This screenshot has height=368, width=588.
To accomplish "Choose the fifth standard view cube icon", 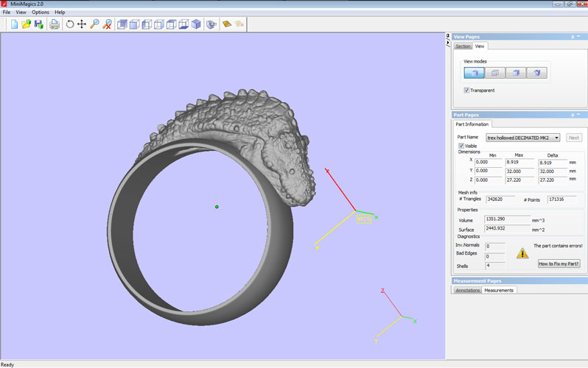I will pos(172,24).
